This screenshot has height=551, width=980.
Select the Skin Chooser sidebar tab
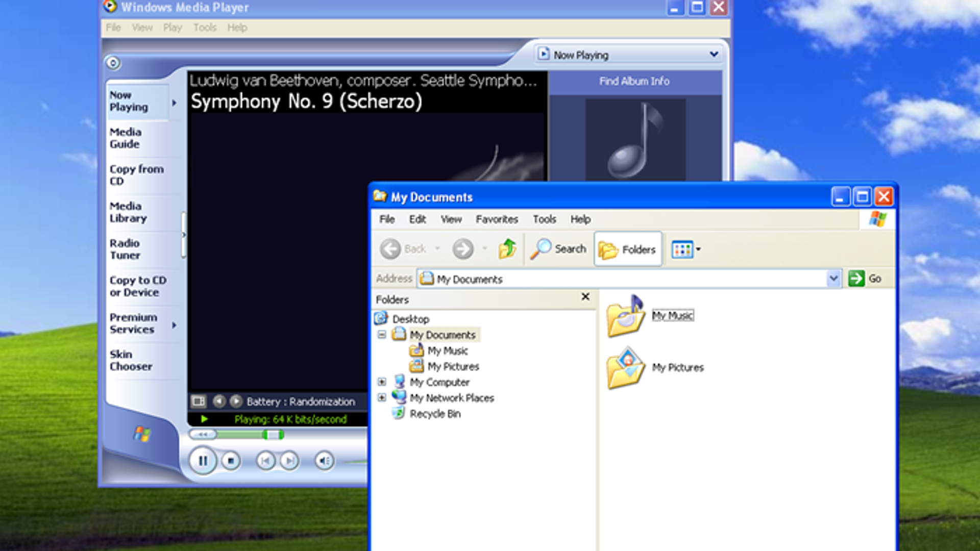(x=131, y=360)
